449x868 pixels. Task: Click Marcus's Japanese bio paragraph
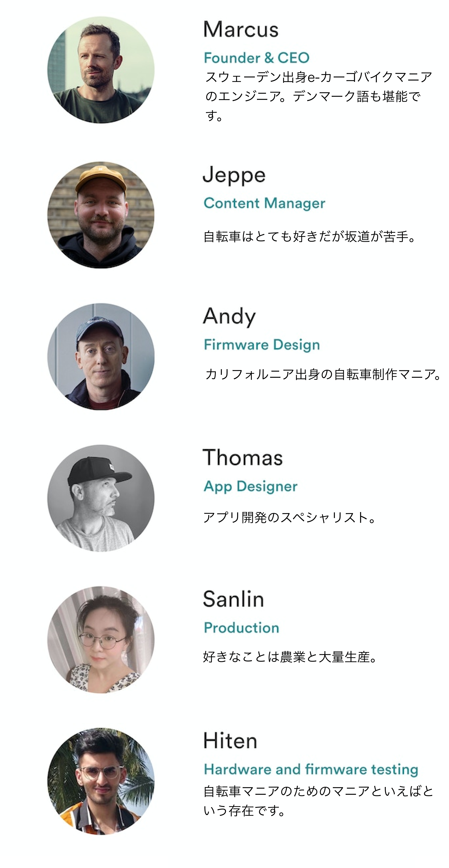coord(318,96)
